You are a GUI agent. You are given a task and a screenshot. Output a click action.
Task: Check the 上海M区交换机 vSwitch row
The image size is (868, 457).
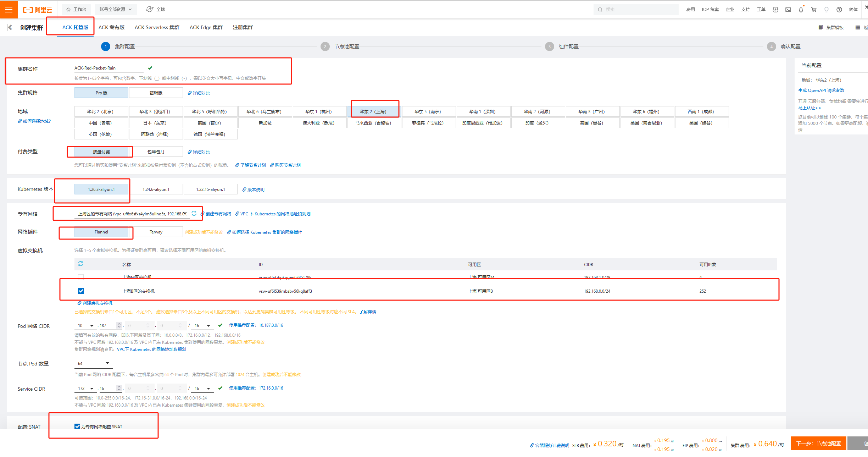pos(81,277)
